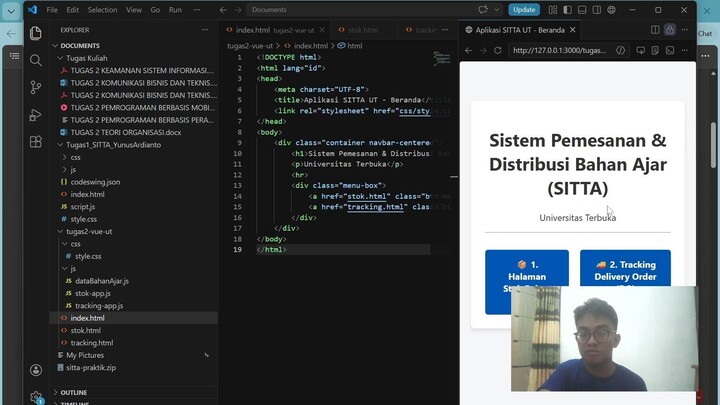Open codeswing.json file
Screen dimensions: 720x405
click(x=95, y=182)
